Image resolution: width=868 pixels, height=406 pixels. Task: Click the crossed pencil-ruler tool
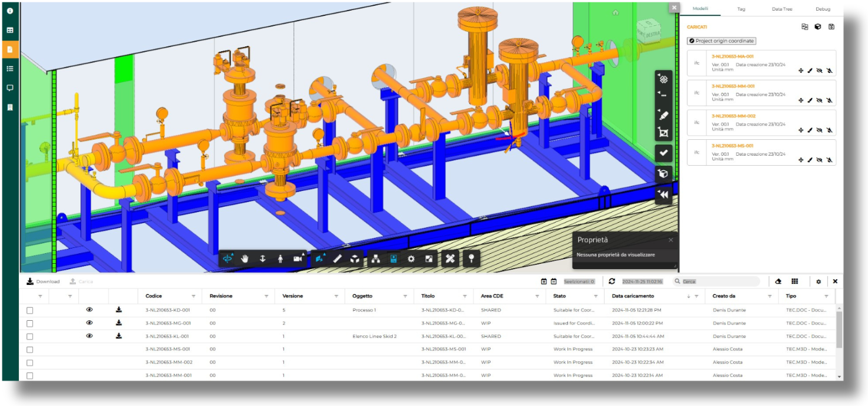click(450, 259)
